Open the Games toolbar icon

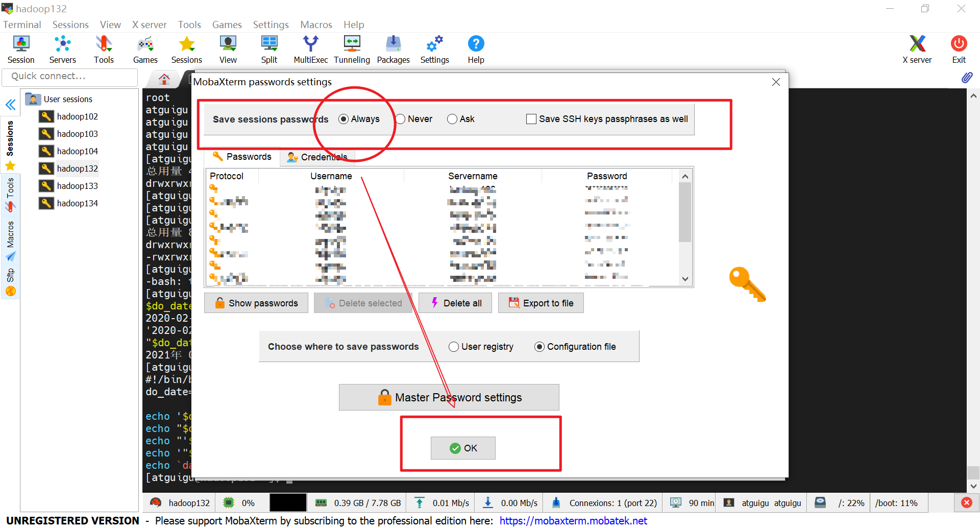tap(145, 50)
